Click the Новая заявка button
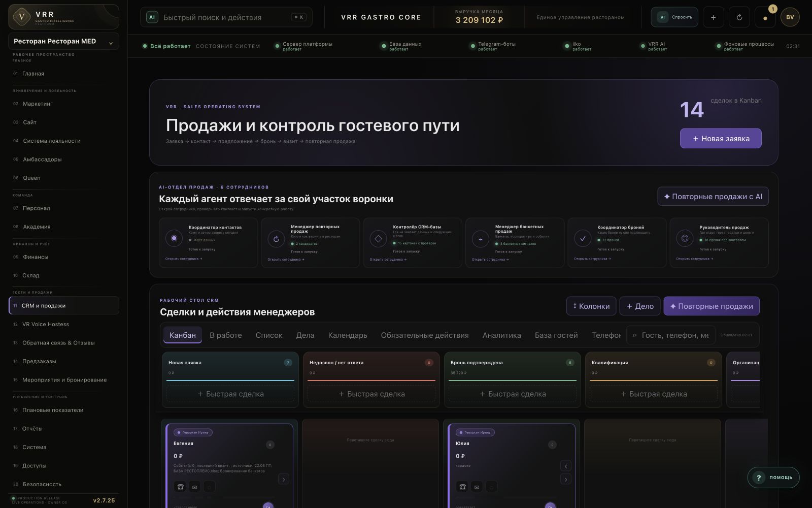This screenshot has width=812, height=508. point(721,138)
